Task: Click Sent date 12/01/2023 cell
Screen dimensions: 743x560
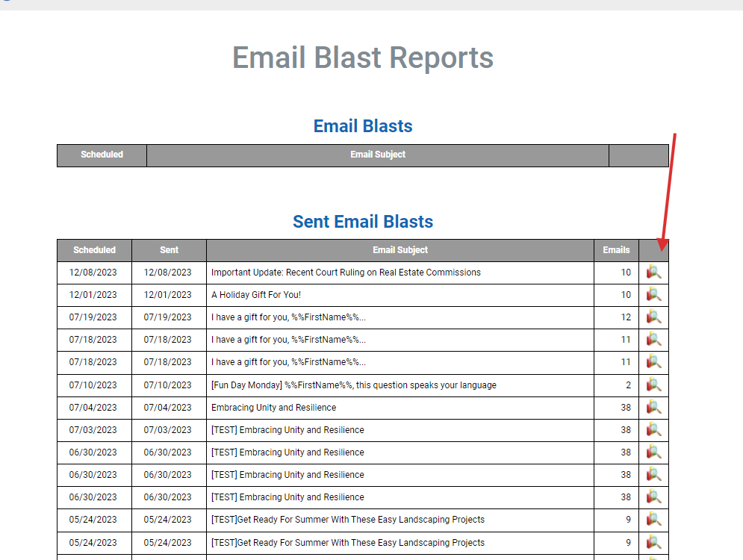Action: (x=168, y=295)
